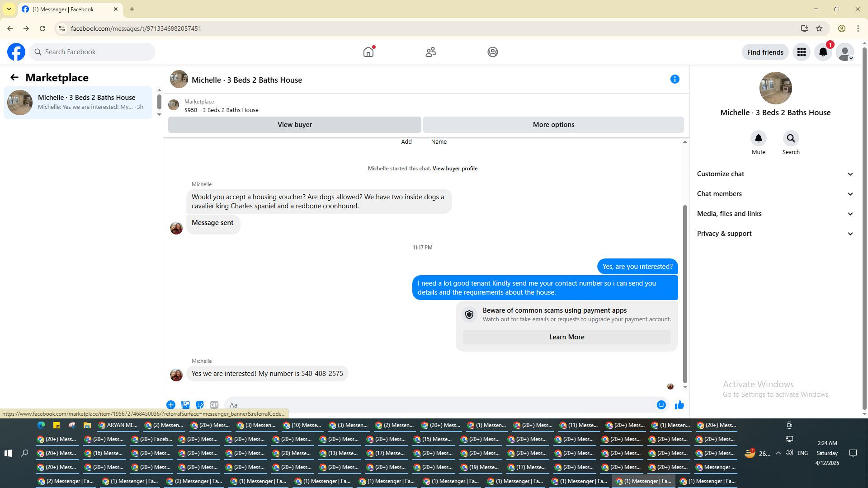Switch to the ARYAN ME... taskbar window

click(118, 425)
